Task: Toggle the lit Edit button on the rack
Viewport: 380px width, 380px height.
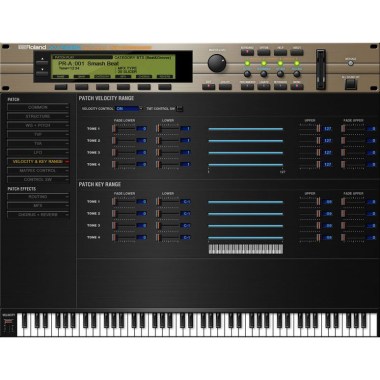Action: [208, 87]
